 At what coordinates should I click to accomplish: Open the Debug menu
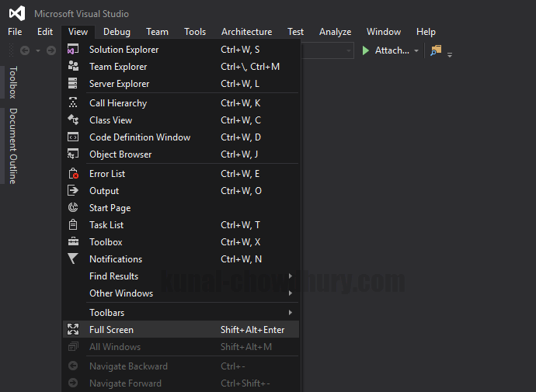tap(117, 32)
